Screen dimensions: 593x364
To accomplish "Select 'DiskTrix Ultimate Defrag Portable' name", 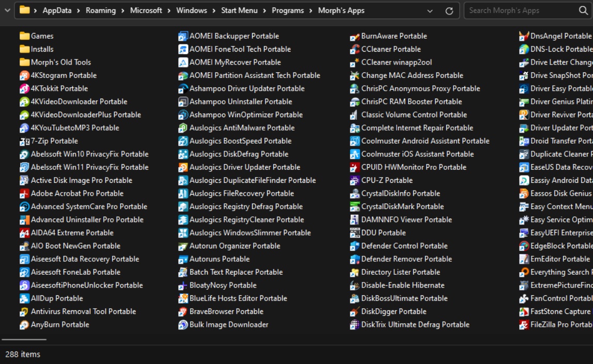I will click(x=415, y=325).
